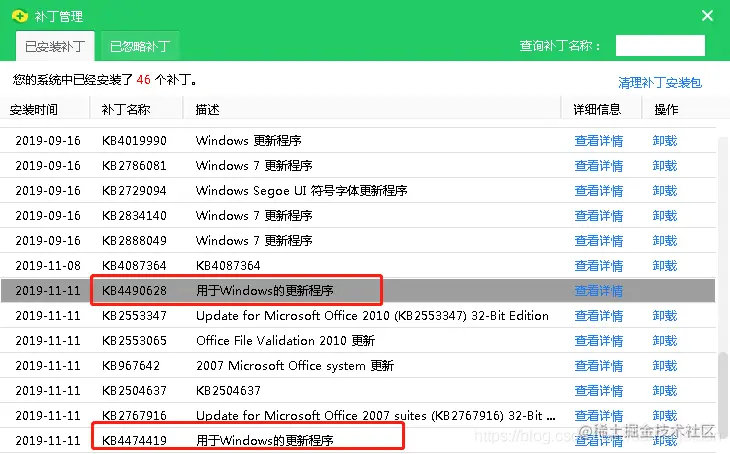Image resolution: width=730 pixels, height=454 pixels.
Task: Select patch name cell KB4087364
Action: click(134, 266)
